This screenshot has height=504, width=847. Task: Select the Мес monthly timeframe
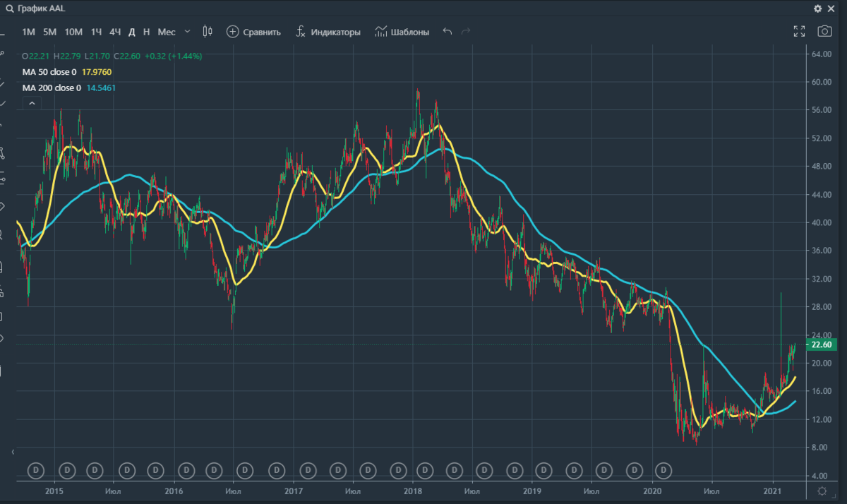coord(167,32)
